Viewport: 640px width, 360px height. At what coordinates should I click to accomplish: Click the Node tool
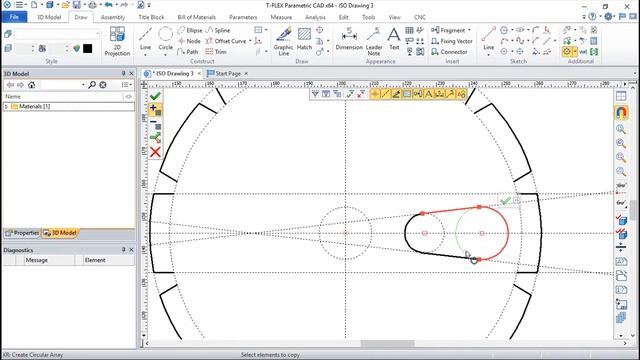click(x=189, y=41)
